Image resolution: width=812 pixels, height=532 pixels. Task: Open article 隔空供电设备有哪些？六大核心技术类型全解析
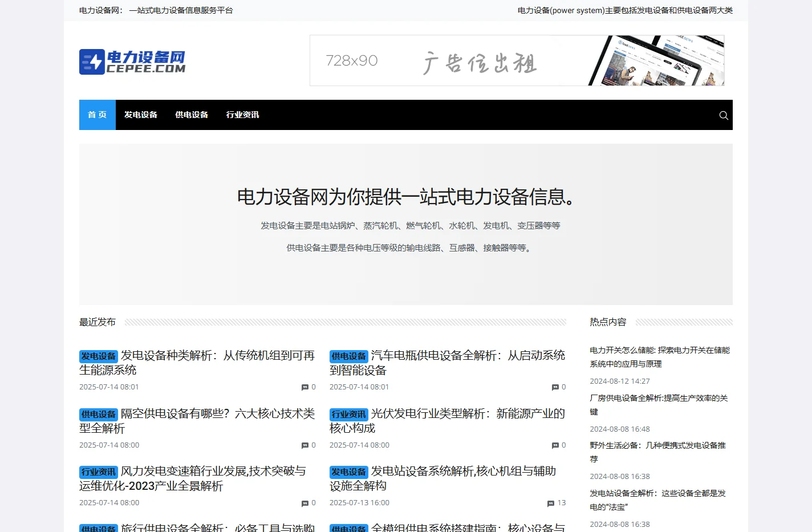click(x=197, y=421)
